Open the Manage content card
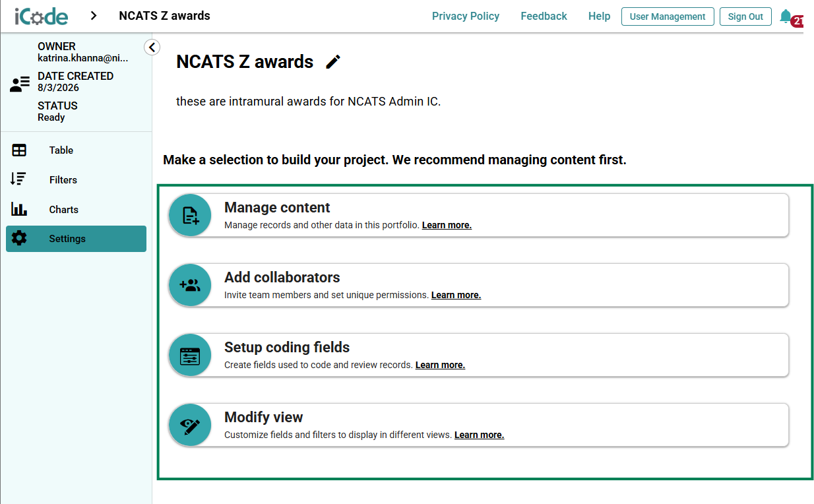This screenshot has height=504, width=814. [479, 216]
